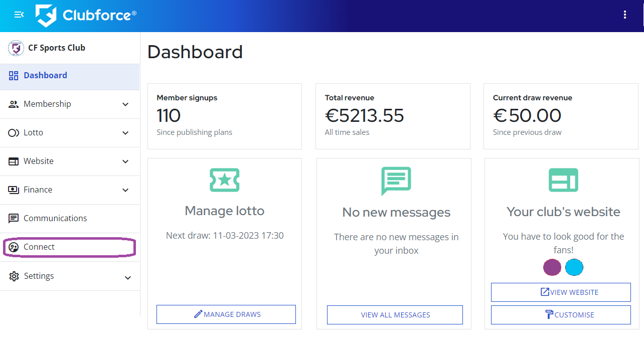Click the VIEW ALL MESSAGES button
Image resolution: width=644 pixels, height=348 pixels.
click(x=395, y=315)
